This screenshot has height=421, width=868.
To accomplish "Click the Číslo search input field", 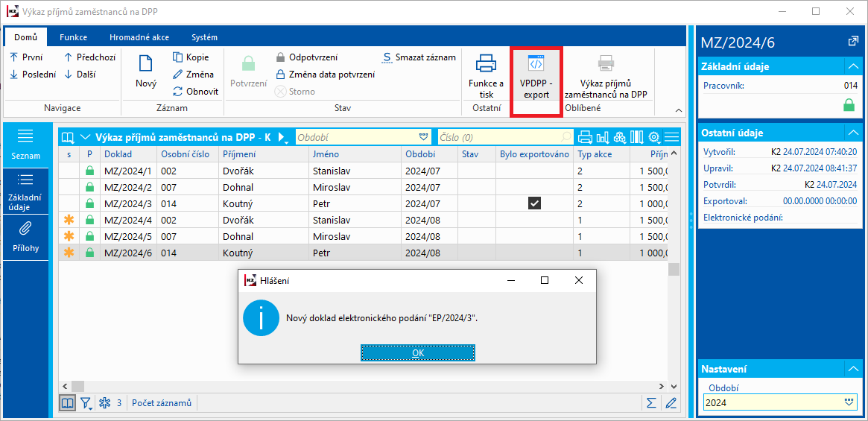I will pos(506,137).
